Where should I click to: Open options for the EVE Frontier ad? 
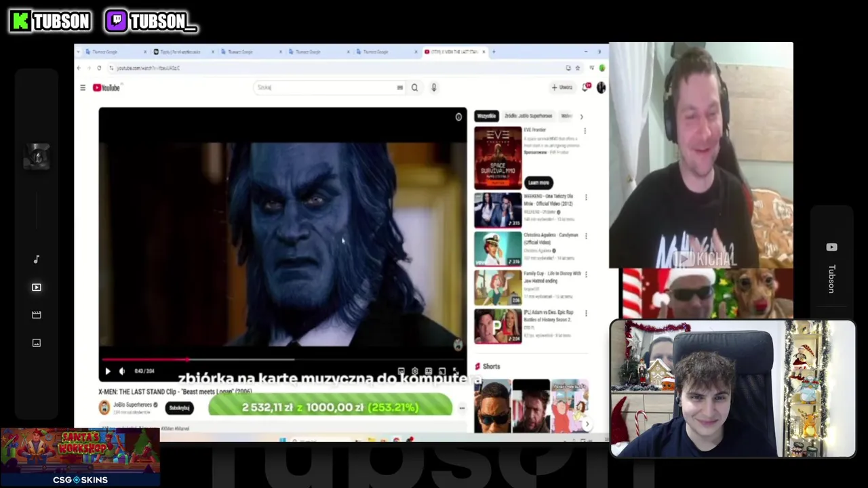585,131
